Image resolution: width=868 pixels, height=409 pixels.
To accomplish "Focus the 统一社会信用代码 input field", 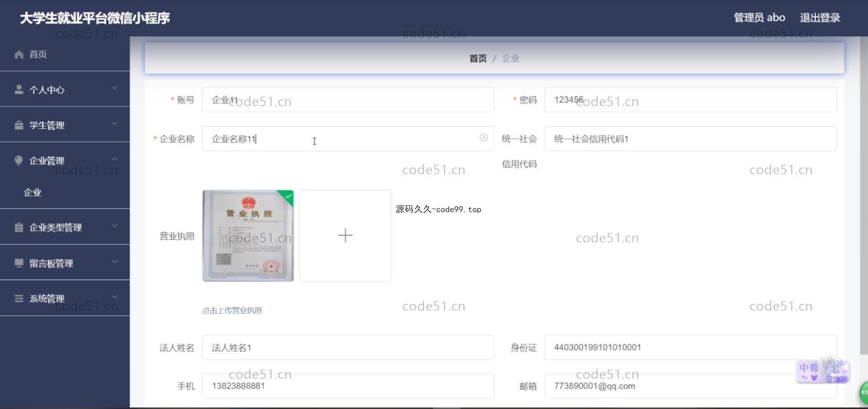I will click(690, 138).
